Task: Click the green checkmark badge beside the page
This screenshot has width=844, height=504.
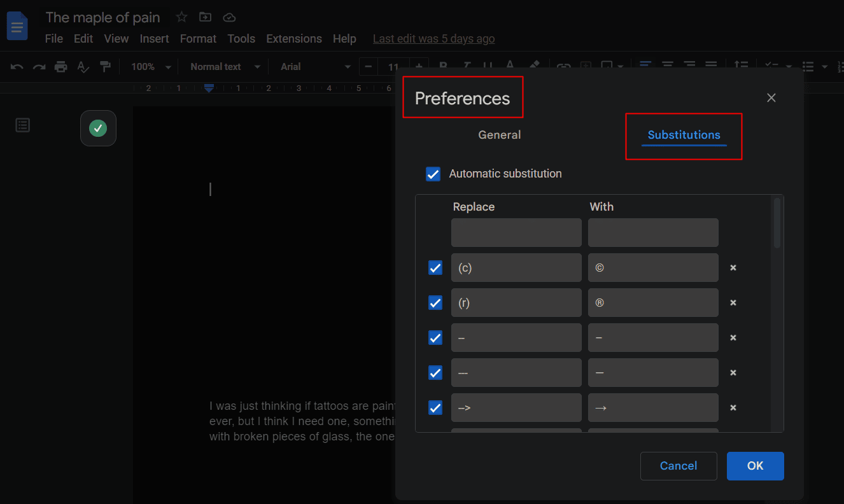Action: 98,129
